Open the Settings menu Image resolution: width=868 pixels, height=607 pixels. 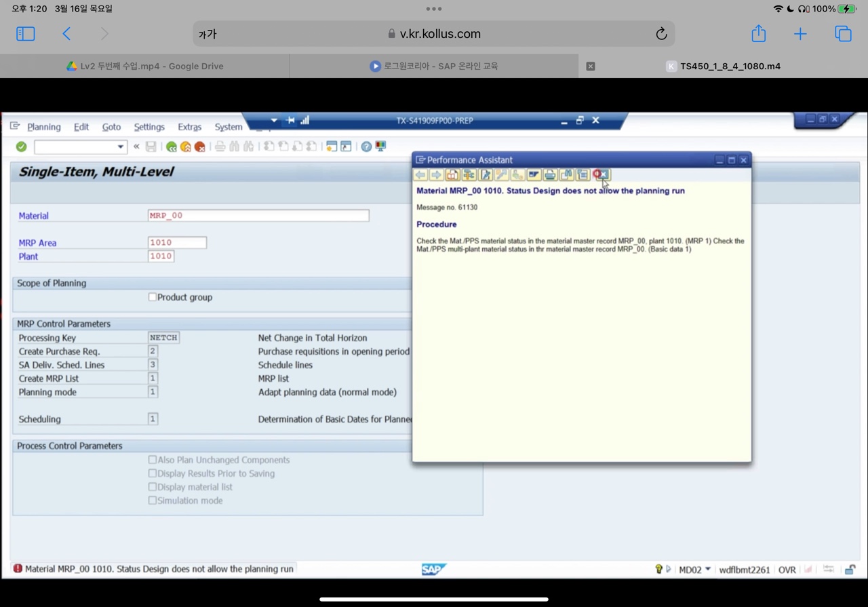point(149,127)
